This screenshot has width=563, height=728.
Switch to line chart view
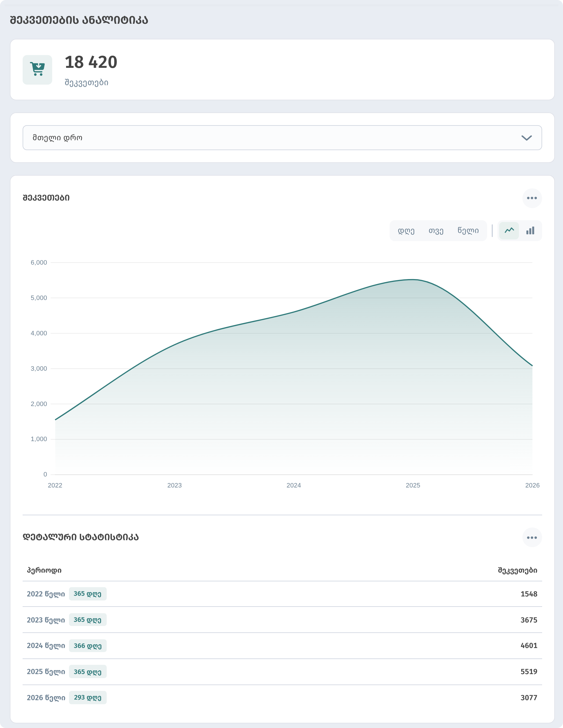[x=509, y=231]
